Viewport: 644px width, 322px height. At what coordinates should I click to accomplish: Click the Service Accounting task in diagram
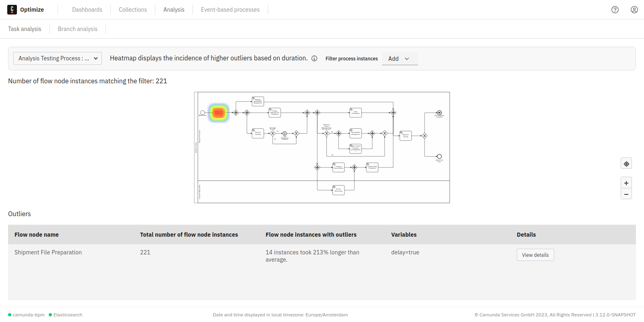coord(339,190)
